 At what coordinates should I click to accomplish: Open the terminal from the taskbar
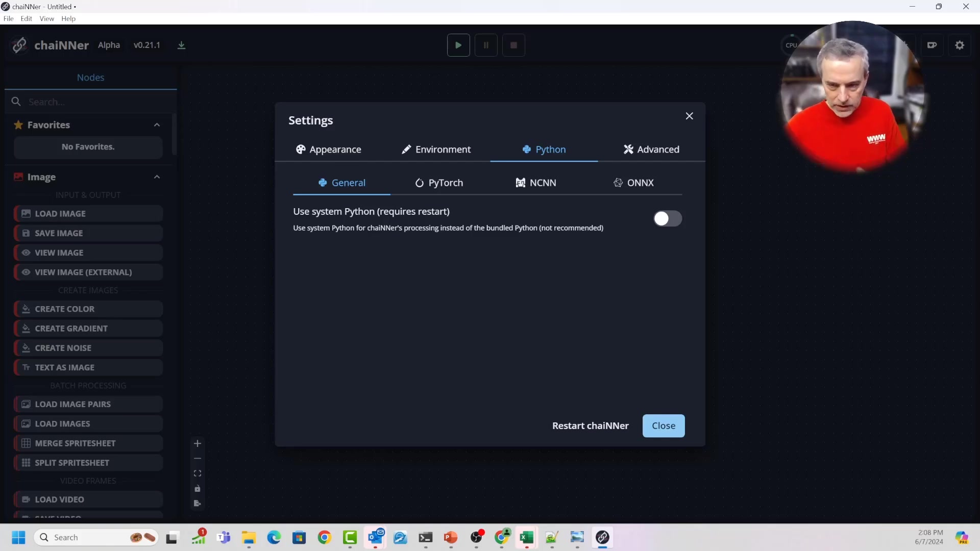(x=426, y=537)
